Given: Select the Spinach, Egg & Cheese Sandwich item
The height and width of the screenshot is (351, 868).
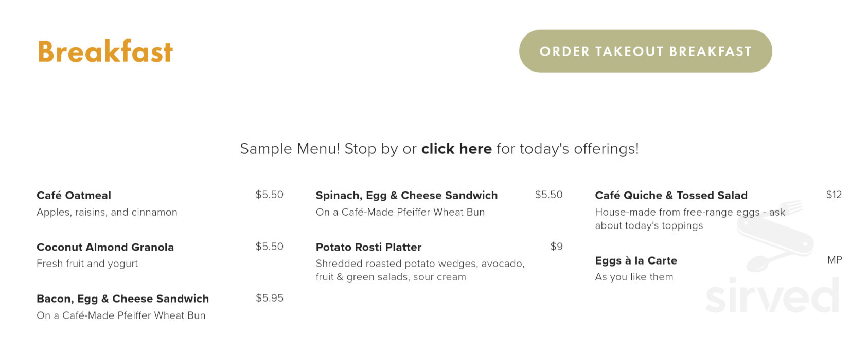Looking at the screenshot, I should [406, 195].
